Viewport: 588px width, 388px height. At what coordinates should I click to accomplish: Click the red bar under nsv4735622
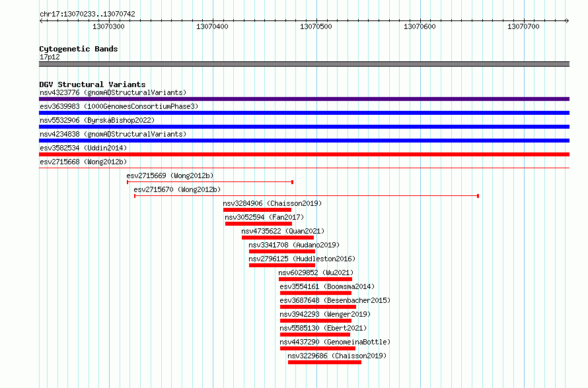pos(277,238)
